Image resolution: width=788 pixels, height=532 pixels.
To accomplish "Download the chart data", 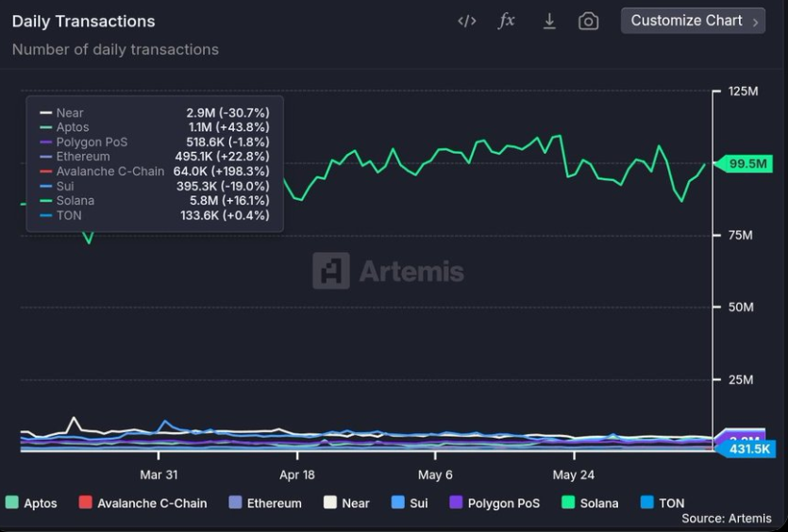I will click(x=549, y=21).
